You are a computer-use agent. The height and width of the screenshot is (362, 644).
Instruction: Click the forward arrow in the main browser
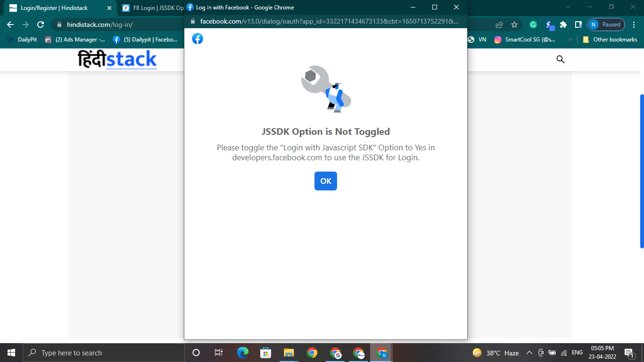[25, 25]
